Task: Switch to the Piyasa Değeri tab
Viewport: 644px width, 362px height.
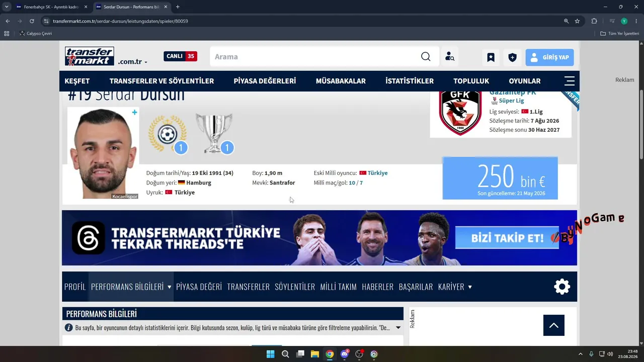Action: pyautogui.click(x=199, y=287)
